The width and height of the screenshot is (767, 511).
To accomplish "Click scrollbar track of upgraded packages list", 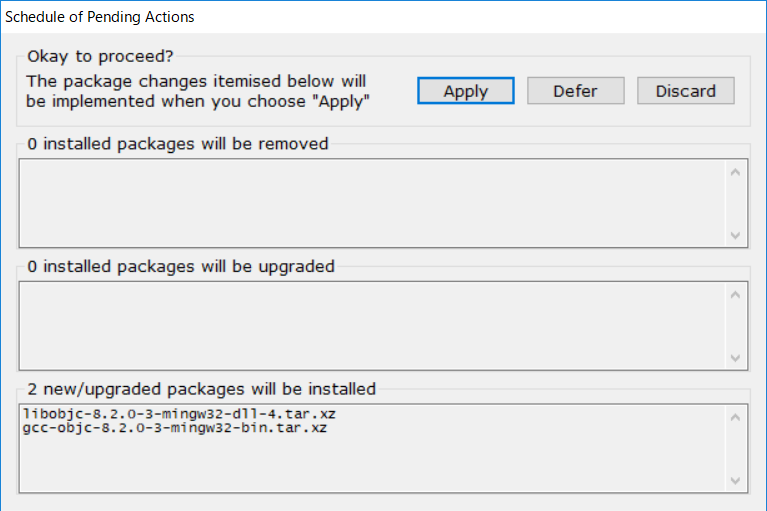I will (736, 325).
